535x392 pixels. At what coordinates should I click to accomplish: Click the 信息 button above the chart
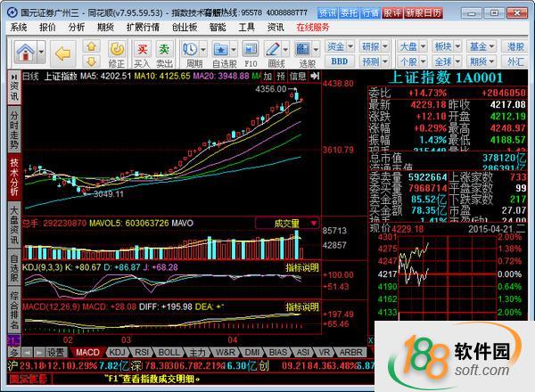(298, 76)
